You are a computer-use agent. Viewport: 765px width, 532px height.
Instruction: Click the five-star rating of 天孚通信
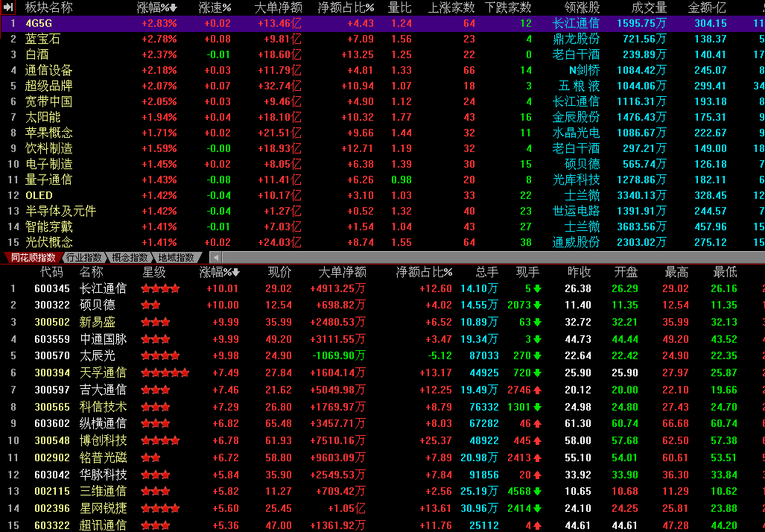pyautogui.click(x=165, y=373)
